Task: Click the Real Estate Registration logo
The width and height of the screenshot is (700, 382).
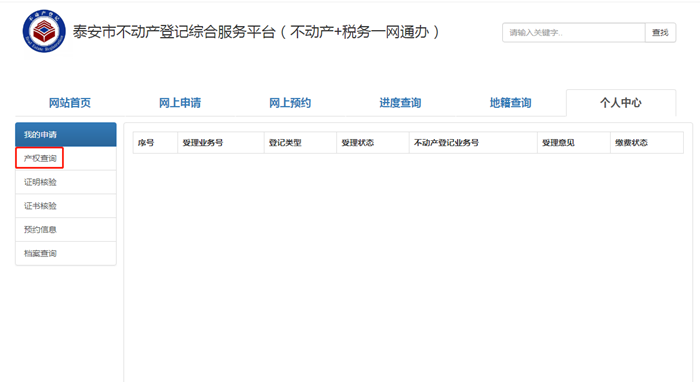Action: [44, 31]
